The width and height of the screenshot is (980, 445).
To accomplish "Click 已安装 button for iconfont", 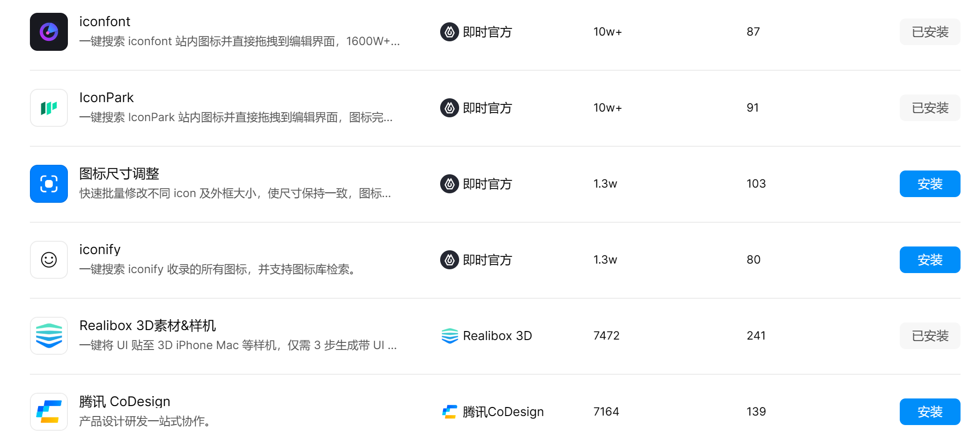I will point(930,32).
